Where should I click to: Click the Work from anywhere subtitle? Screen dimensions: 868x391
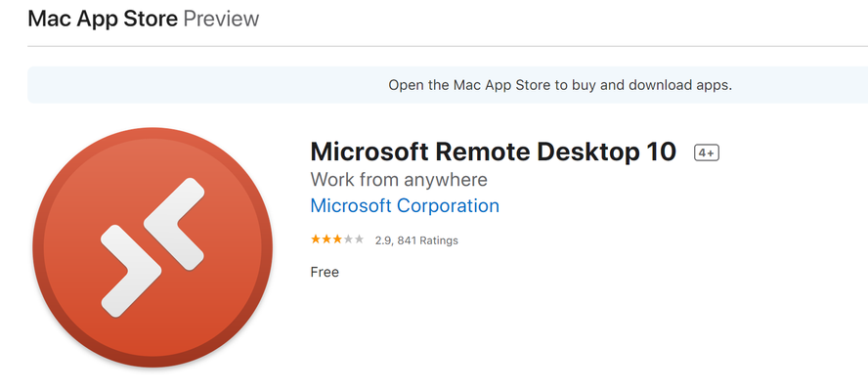click(x=399, y=180)
